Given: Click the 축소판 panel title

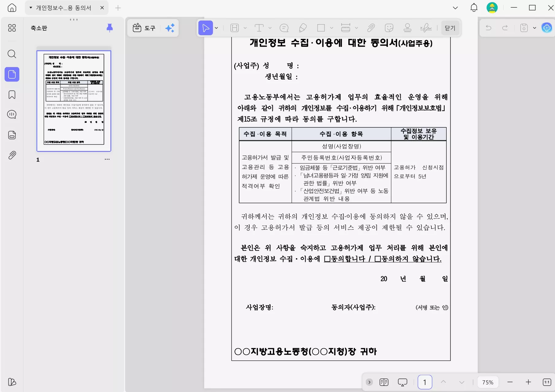Looking at the screenshot, I should (x=39, y=28).
